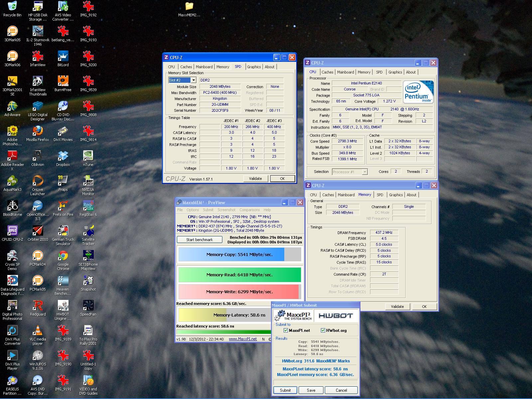Screen dimensions: 532x399
Task: Click the DRAM Frequency value field
Action: click(384, 233)
